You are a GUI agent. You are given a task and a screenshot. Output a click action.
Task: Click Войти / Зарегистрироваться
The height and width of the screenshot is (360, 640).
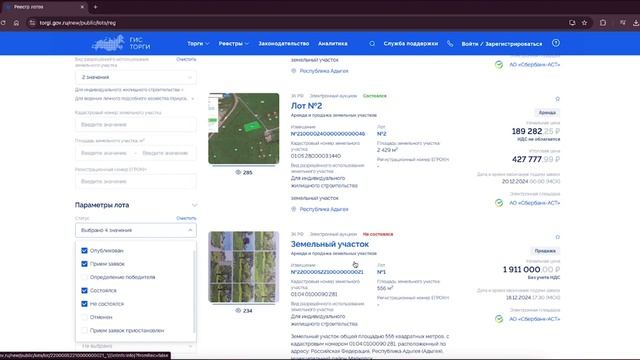point(502,44)
